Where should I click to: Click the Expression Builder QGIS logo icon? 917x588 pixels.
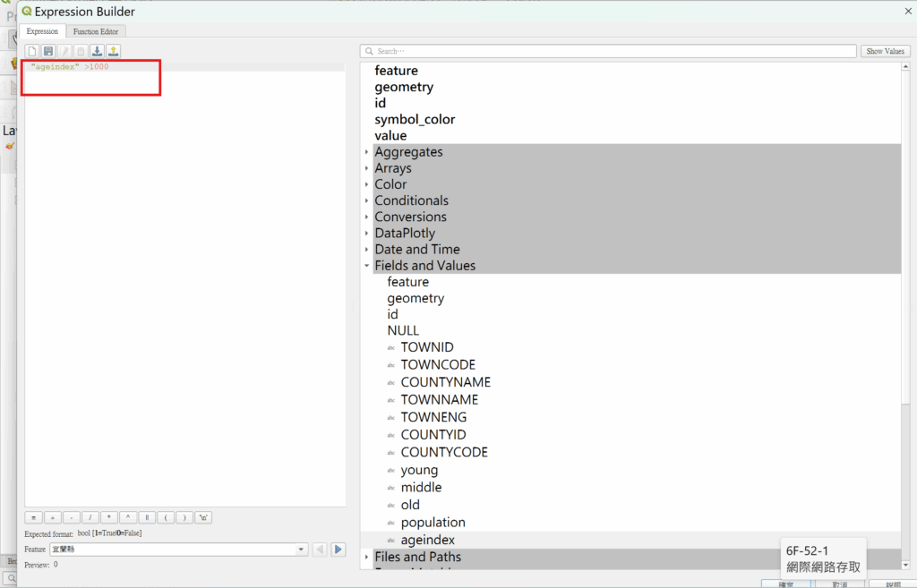27,11
